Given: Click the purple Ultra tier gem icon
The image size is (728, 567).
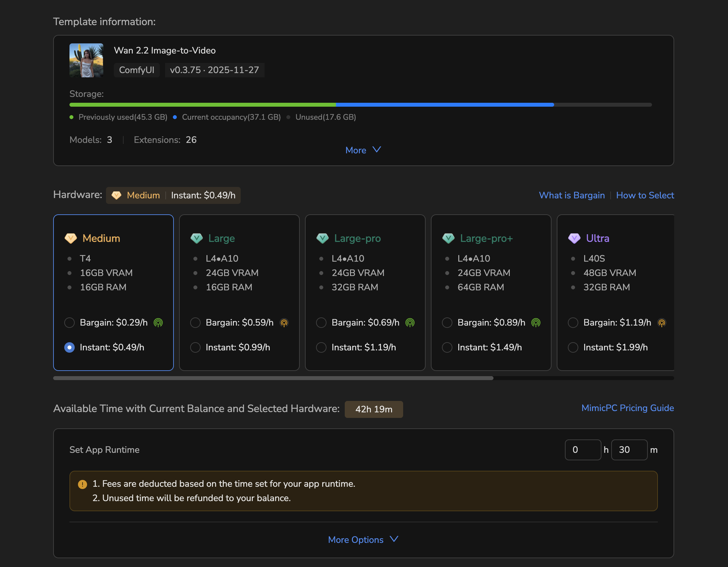Looking at the screenshot, I should (574, 238).
